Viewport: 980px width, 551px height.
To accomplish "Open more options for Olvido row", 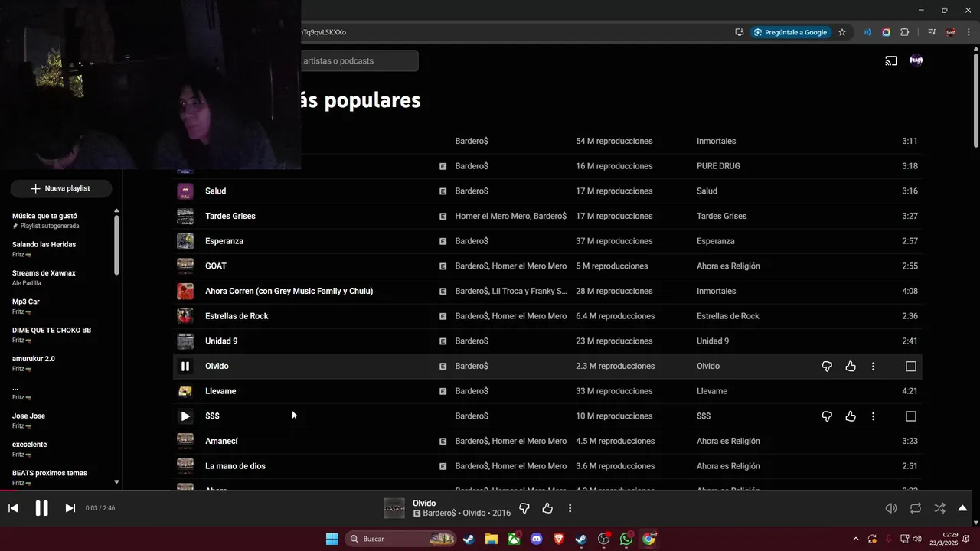I will (x=873, y=367).
